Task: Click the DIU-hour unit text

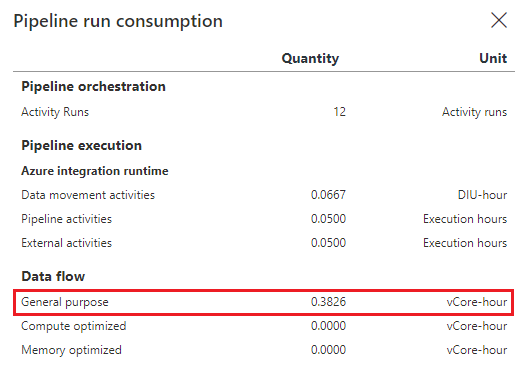Action: [482, 195]
